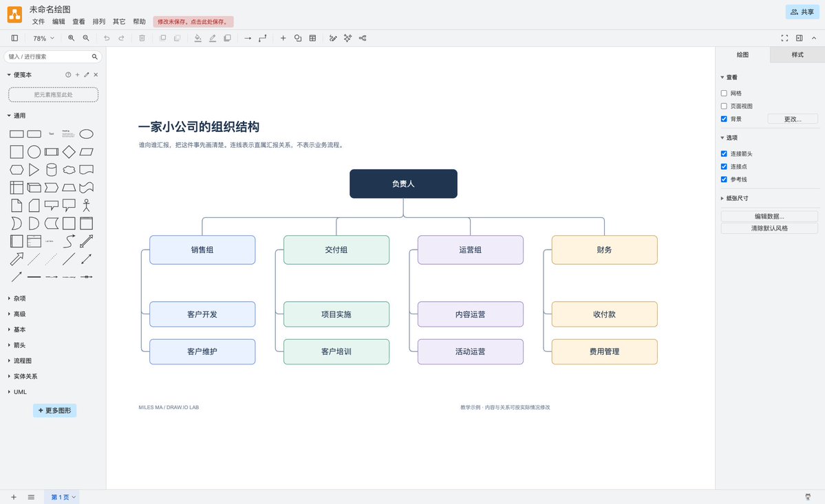Screen dimensions: 825x504
Task: Select the connection arrow style icon
Action: 248,39
